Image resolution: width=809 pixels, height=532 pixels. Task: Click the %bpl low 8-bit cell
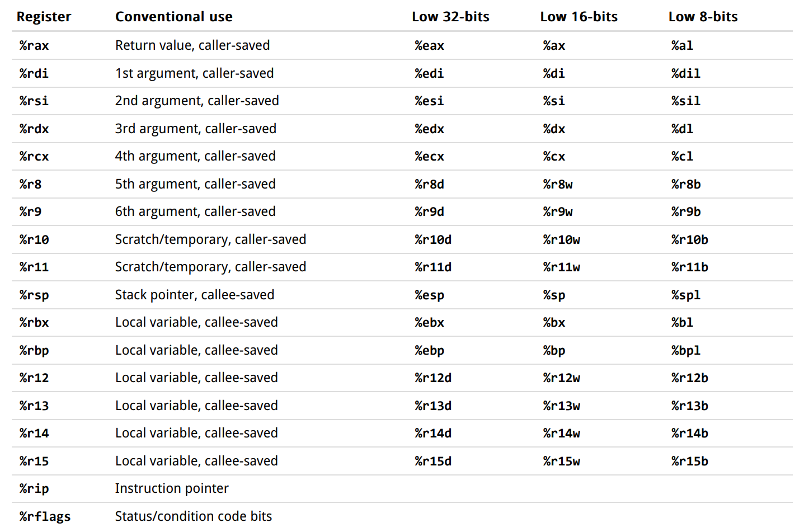[685, 350]
